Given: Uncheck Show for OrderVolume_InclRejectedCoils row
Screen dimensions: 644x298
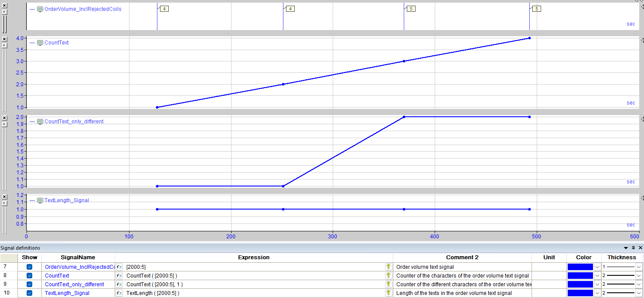Looking at the screenshot, I should pyautogui.click(x=30, y=267).
